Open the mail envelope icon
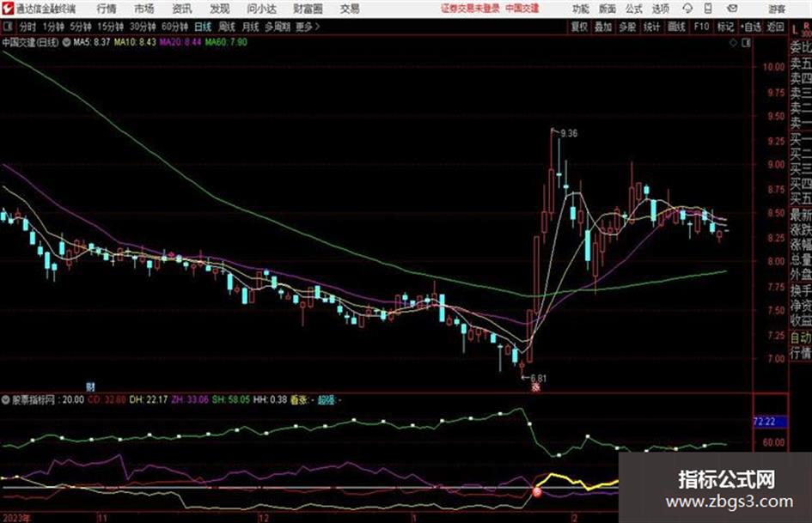The image size is (812, 523). tap(732, 9)
